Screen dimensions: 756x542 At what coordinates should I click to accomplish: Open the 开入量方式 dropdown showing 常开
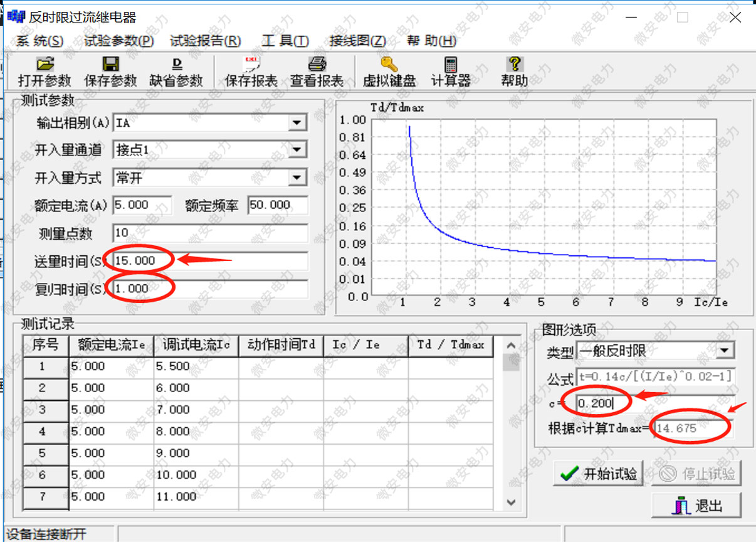tap(297, 178)
